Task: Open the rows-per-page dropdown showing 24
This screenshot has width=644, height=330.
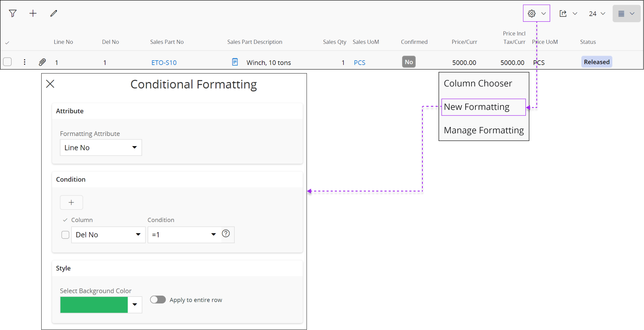Action: click(596, 13)
